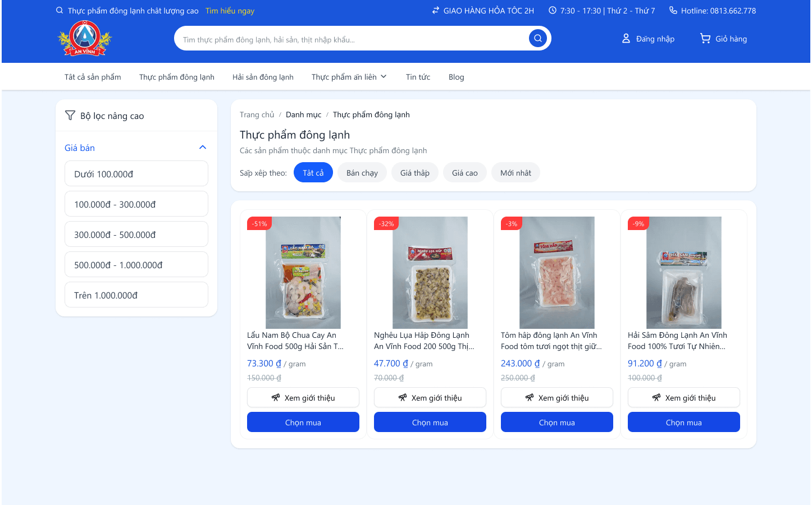Collapse the Giá bán filter chevron
The width and height of the screenshot is (812, 505).
203,148
